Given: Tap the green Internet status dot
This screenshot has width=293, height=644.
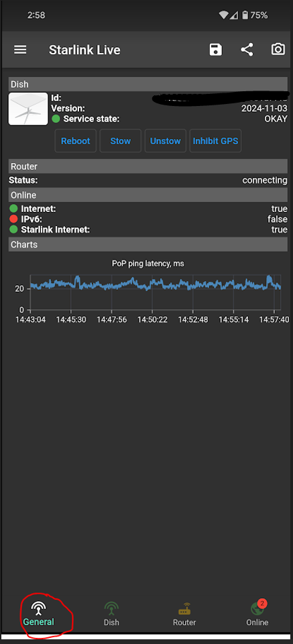Looking at the screenshot, I should (x=13, y=209).
